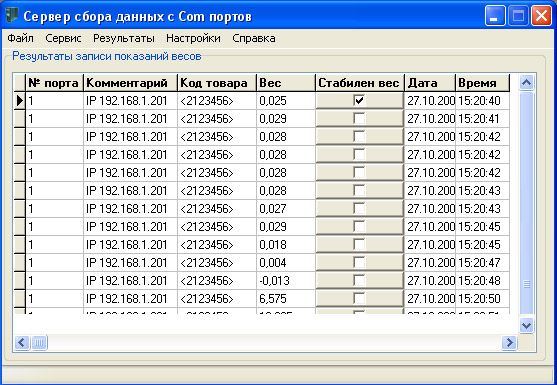Select the time cell 15:20:40

click(x=482, y=101)
